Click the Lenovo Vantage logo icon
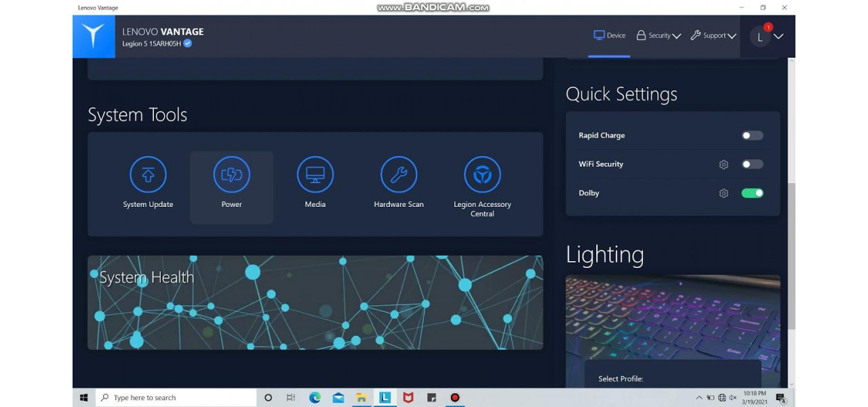 (94, 37)
